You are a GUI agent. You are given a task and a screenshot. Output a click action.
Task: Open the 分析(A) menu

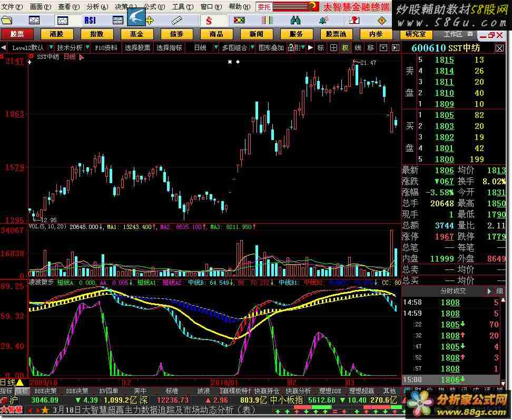(97, 7)
